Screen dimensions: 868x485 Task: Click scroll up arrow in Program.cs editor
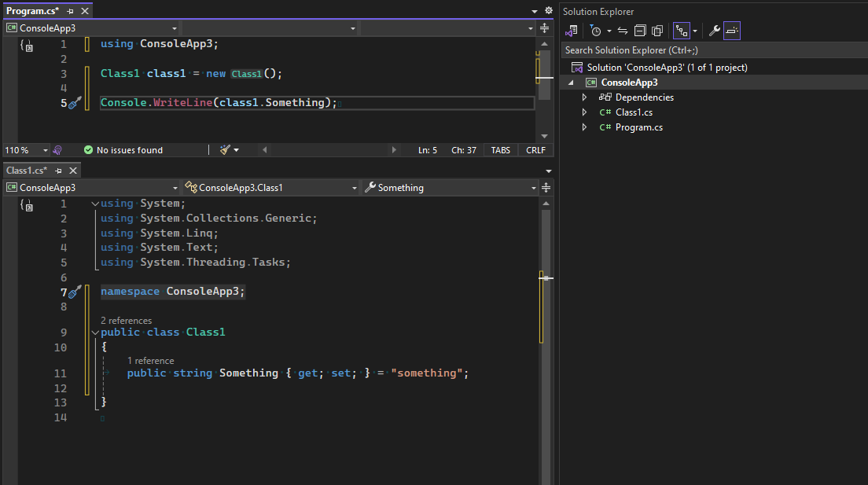(x=544, y=44)
